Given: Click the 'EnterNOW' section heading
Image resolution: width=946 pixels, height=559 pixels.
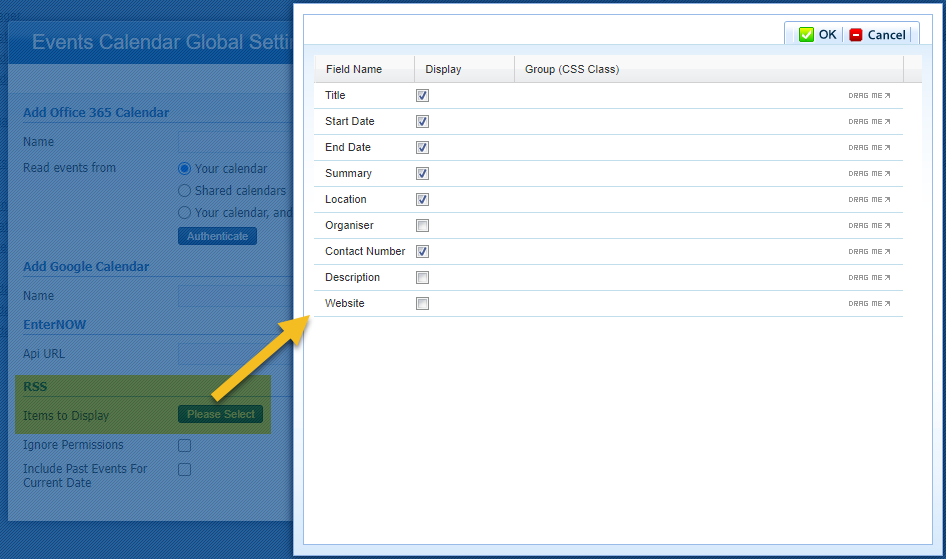Looking at the screenshot, I should pyautogui.click(x=54, y=324).
